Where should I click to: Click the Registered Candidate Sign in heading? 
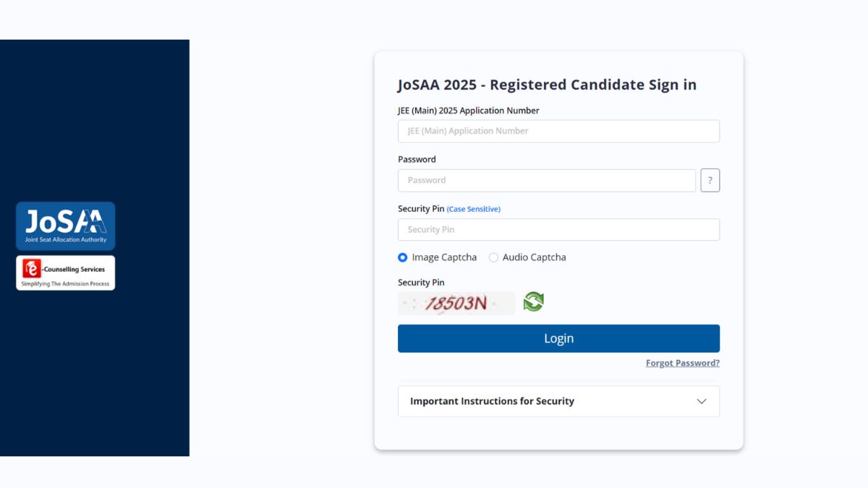click(x=547, y=85)
